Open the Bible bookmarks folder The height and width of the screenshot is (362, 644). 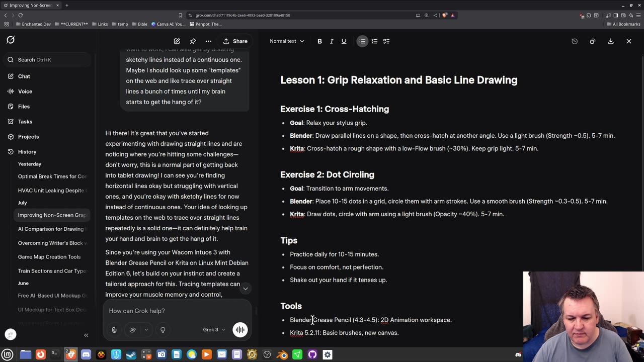(139, 24)
